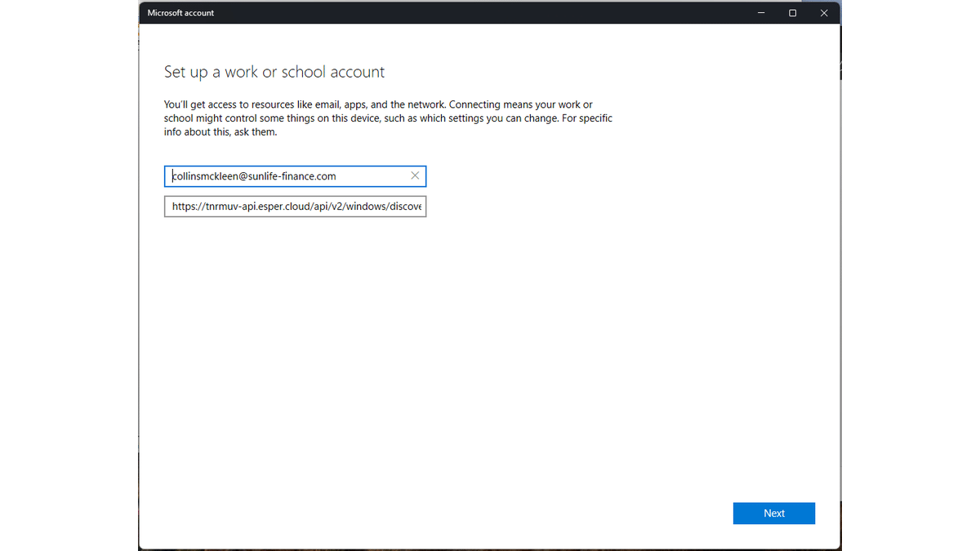Click the empty middle of the title bar

(x=490, y=13)
